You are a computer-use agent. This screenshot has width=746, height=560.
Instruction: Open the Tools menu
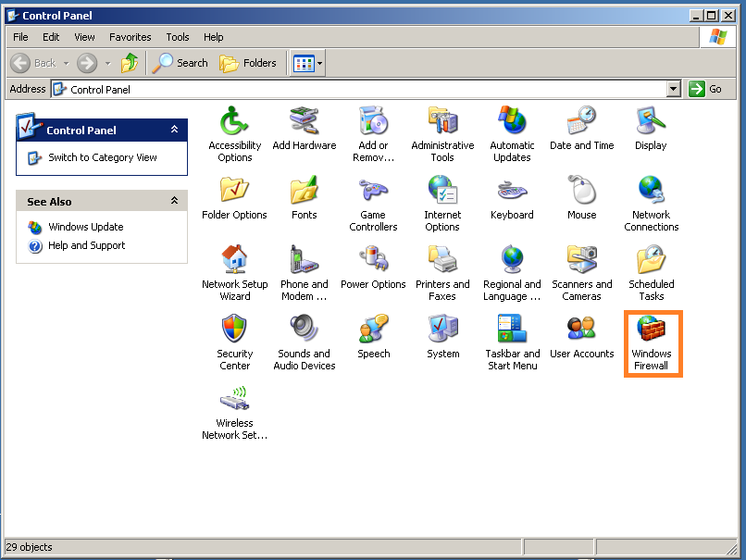[178, 37]
